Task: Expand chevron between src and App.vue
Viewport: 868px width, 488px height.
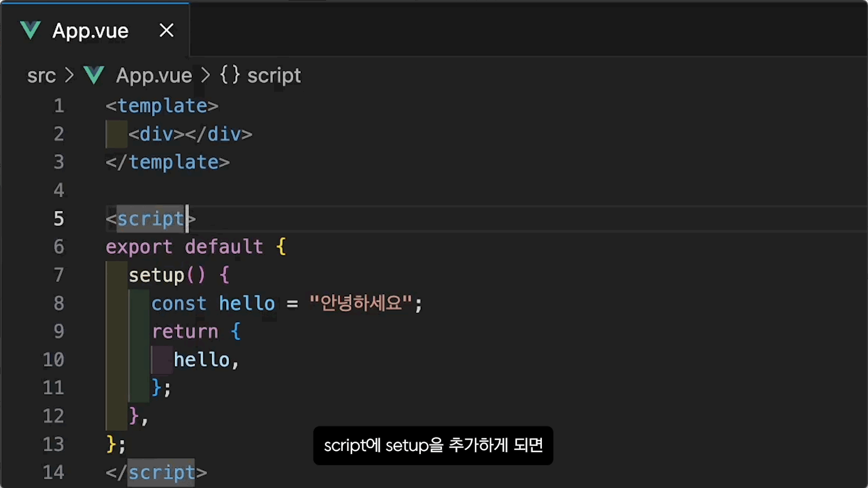Action: (x=69, y=75)
